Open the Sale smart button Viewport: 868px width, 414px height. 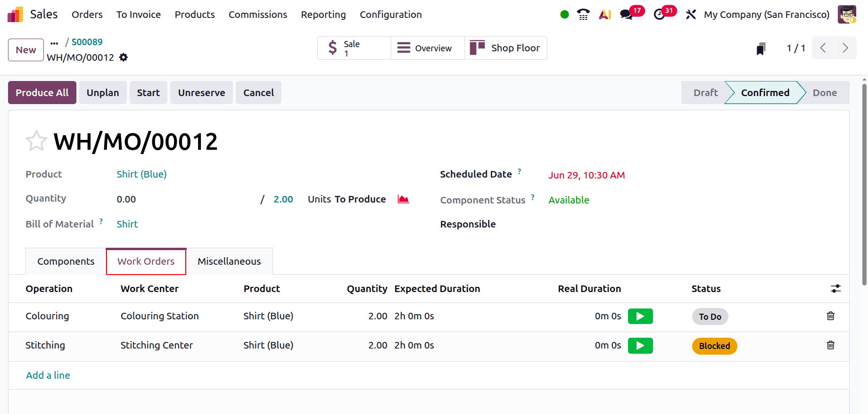[354, 48]
